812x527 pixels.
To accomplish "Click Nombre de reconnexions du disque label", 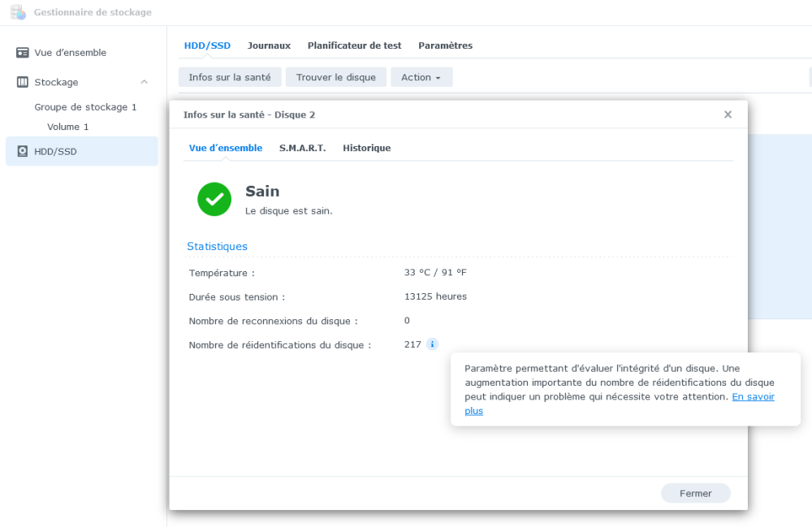I will pyautogui.click(x=273, y=321).
